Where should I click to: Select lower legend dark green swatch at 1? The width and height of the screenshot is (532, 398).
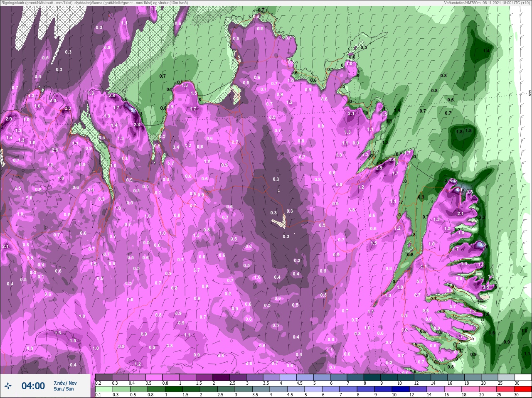[x=174, y=389]
